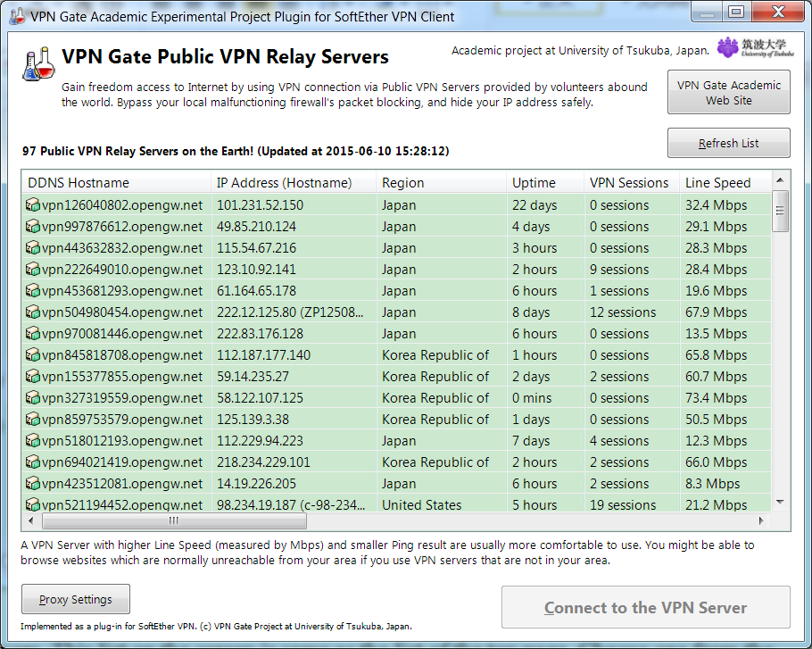Click the United States region cell
Viewport: 812px width, 649px height.
coord(421,504)
